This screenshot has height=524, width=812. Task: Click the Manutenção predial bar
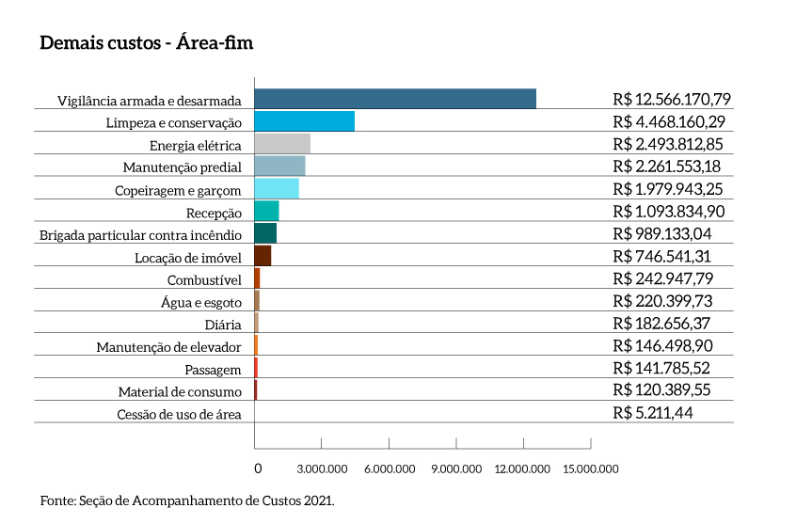(279, 167)
